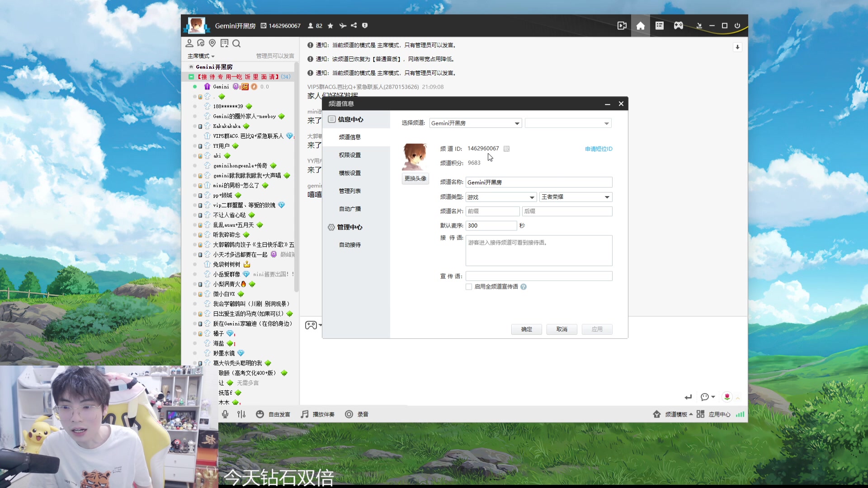Click the network signal bars icon
The height and width of the screenshot is (488, 868).
coord(740,414)
